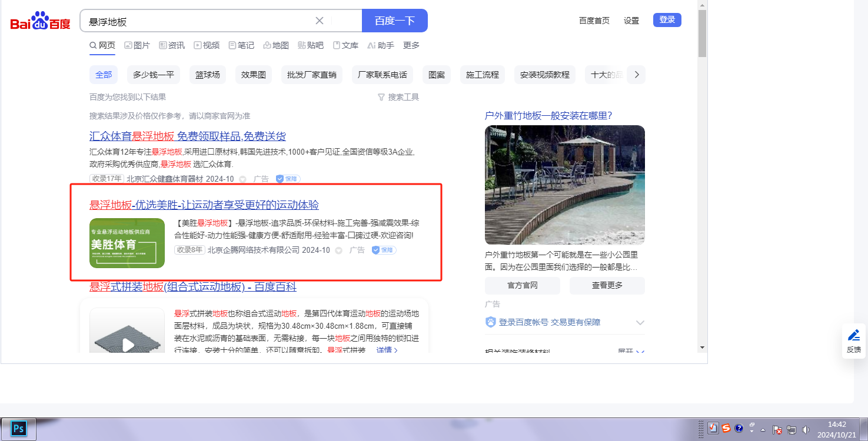Click the 登录 login button

tap(667, 20)
